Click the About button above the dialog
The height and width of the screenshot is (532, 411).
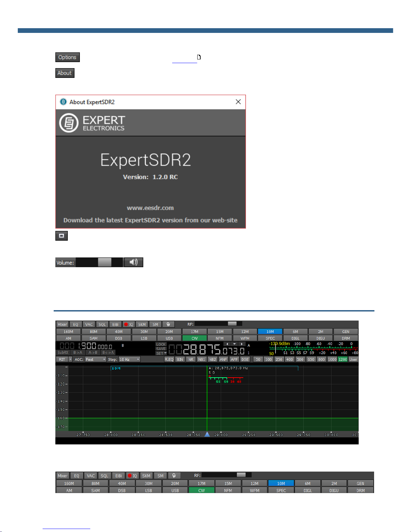[x=65, y=73]
